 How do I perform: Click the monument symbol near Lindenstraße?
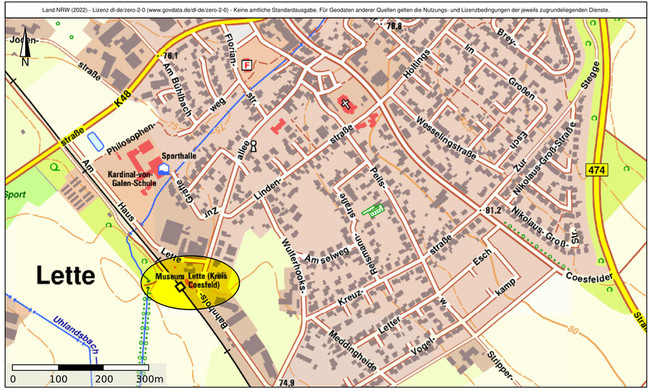pos(253,146)
